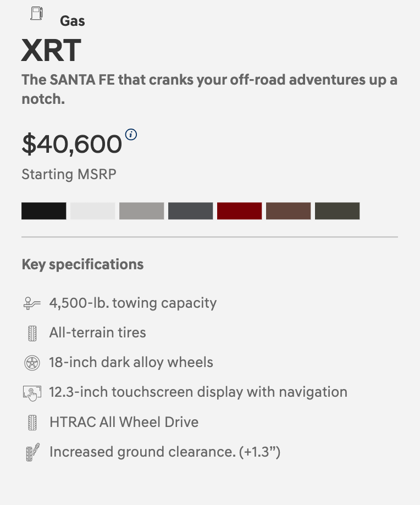This screenshot has height=505, width=420.
Task: Click the all-terrain tires icon
Action: point(32,333)
